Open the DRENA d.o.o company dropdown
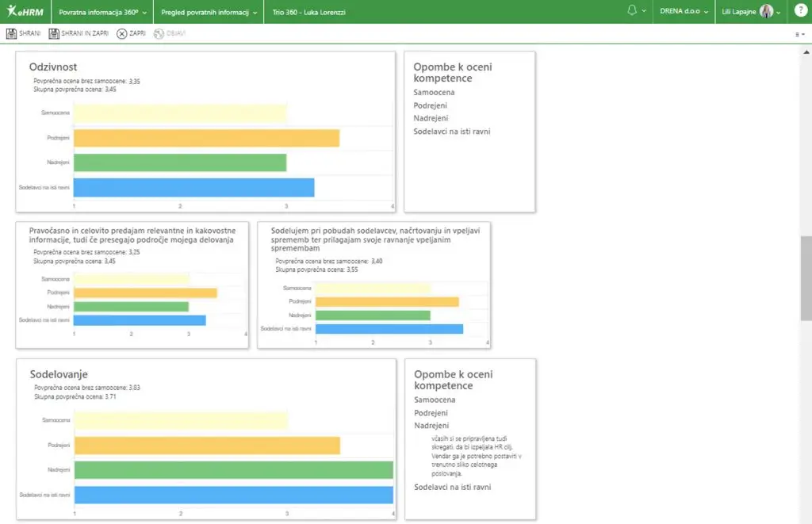The height and width of the screenshot is (524, 812). coord(684,11)
